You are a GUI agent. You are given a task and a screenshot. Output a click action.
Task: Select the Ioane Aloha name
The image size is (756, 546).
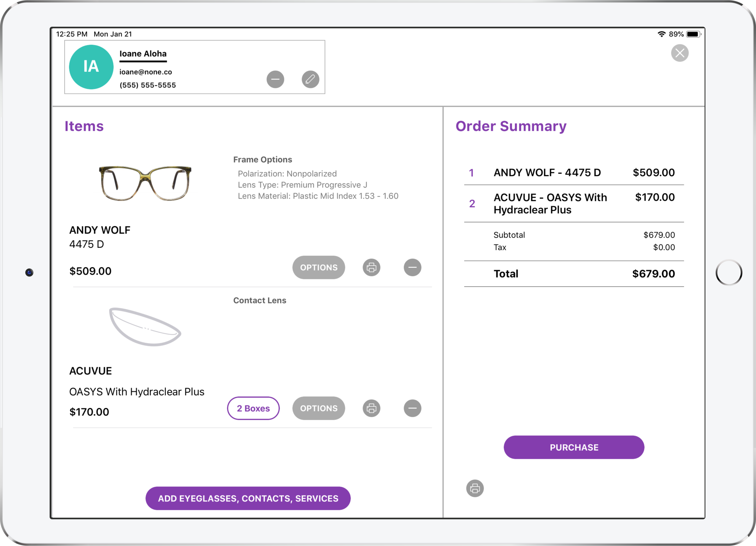click(x=143, y=54)
